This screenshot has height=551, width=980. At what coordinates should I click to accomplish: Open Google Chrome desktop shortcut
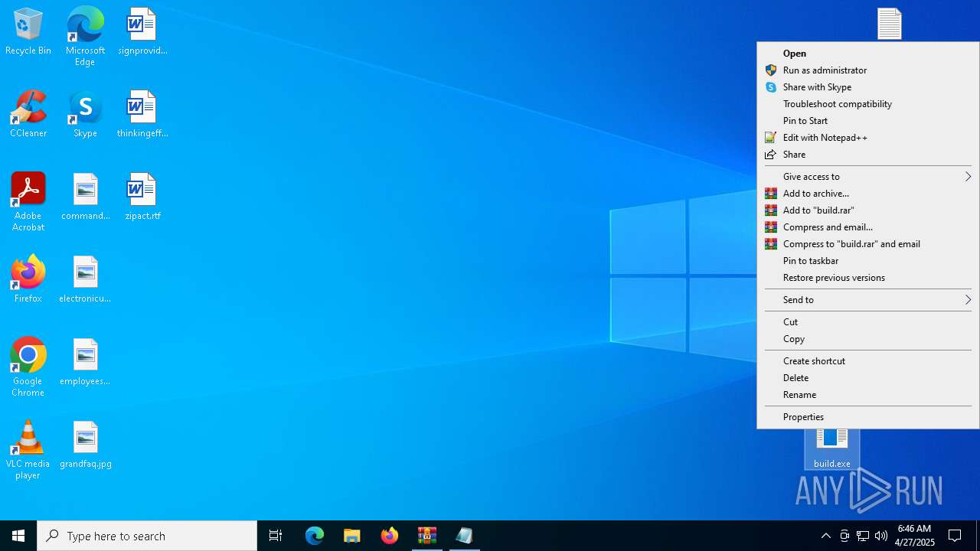click(28, 367)
